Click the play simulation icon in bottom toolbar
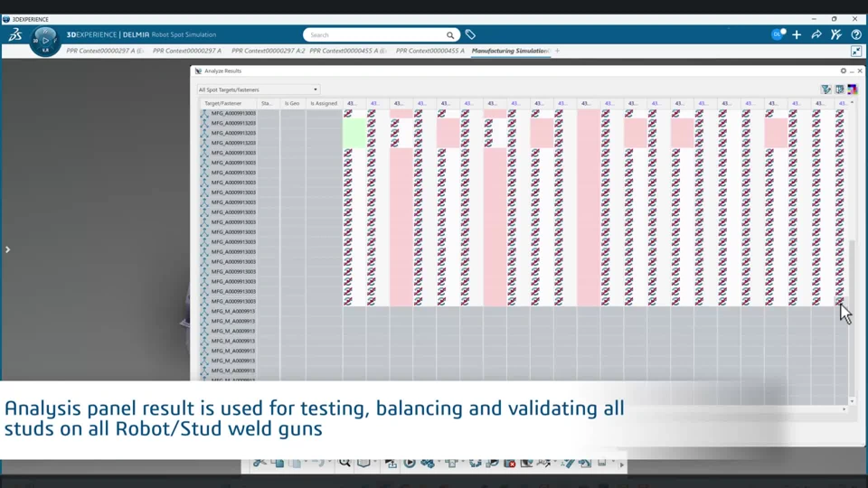 (x=410, y=463)
